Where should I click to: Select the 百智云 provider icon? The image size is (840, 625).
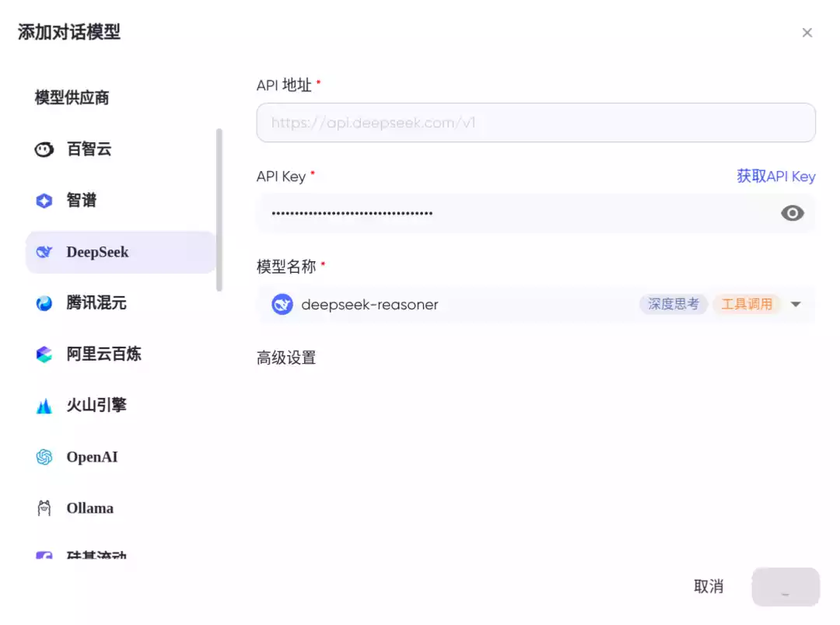click(44, 148)
